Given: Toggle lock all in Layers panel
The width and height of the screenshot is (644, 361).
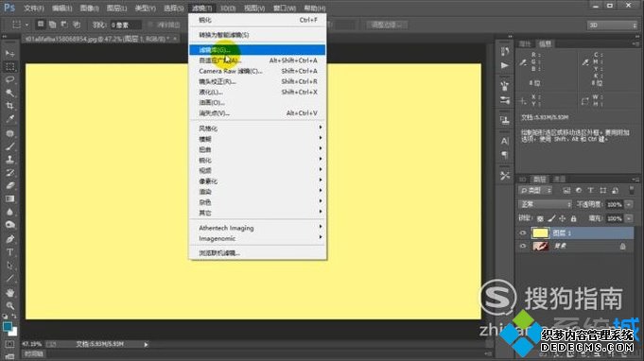Looking at the screenshot, I should pos(573,218).
